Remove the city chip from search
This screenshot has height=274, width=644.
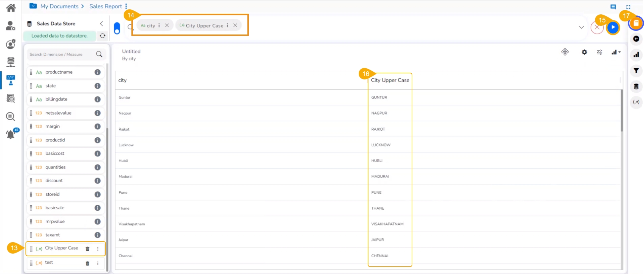[167, 25]
